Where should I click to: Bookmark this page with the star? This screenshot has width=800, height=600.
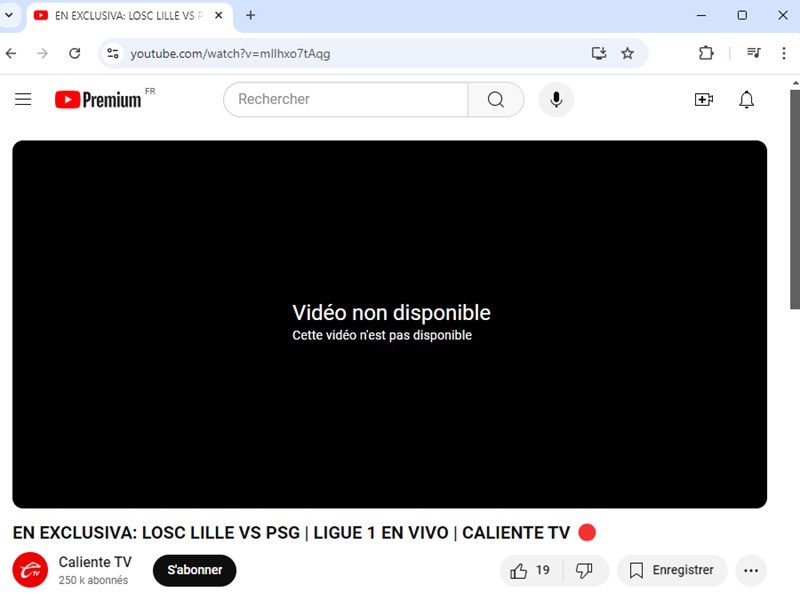[627, 53]
